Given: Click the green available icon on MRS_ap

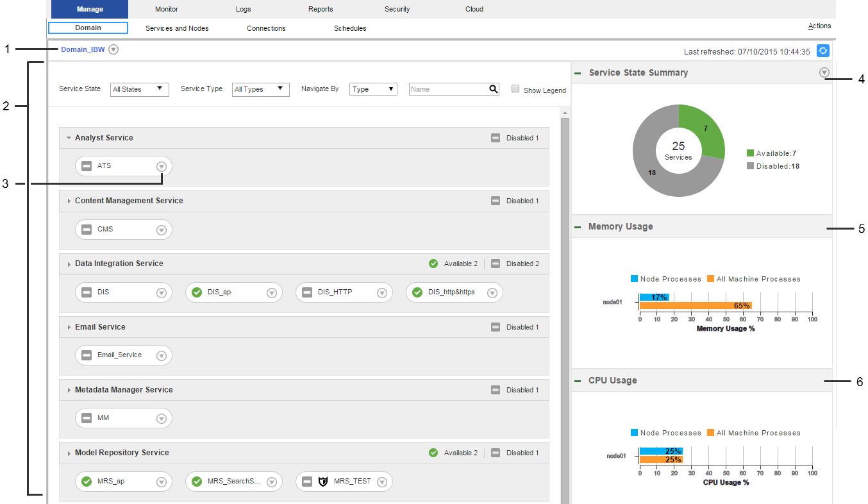Looking at the screenshot, I should pos(87,482).
